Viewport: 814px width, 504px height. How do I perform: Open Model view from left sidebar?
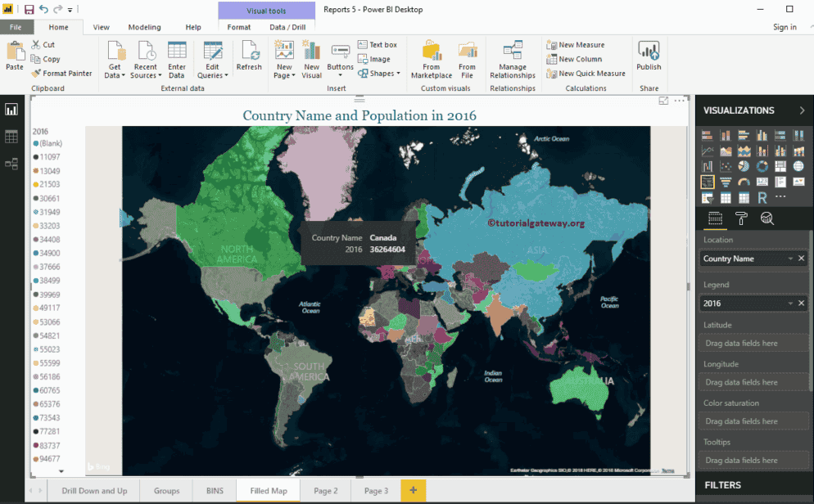click(x=12, y=163)
